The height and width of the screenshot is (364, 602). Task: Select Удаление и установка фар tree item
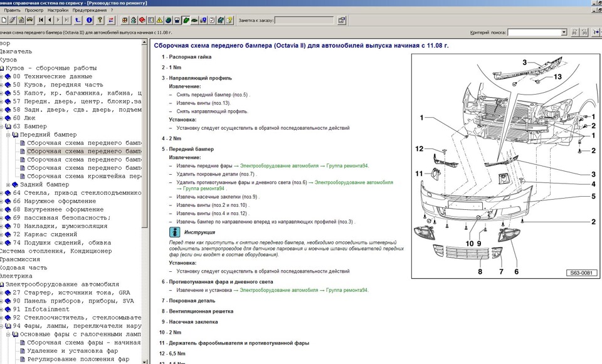(73, 351)
